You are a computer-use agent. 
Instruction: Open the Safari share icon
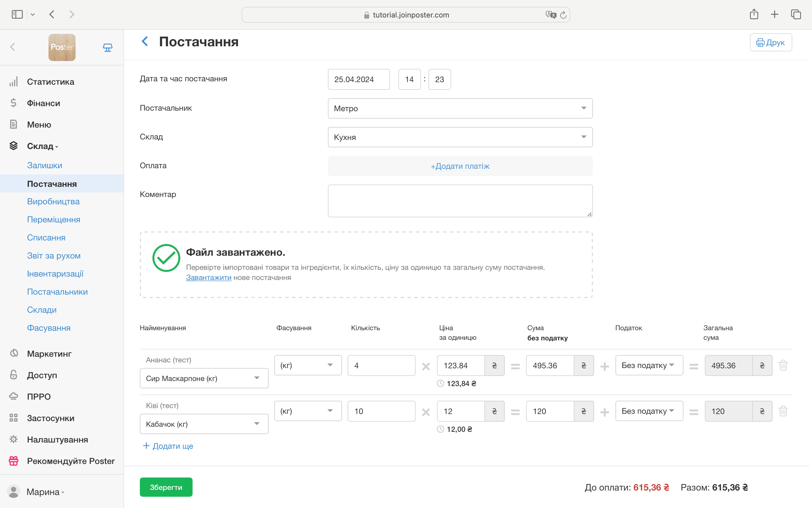click(754, 14)
